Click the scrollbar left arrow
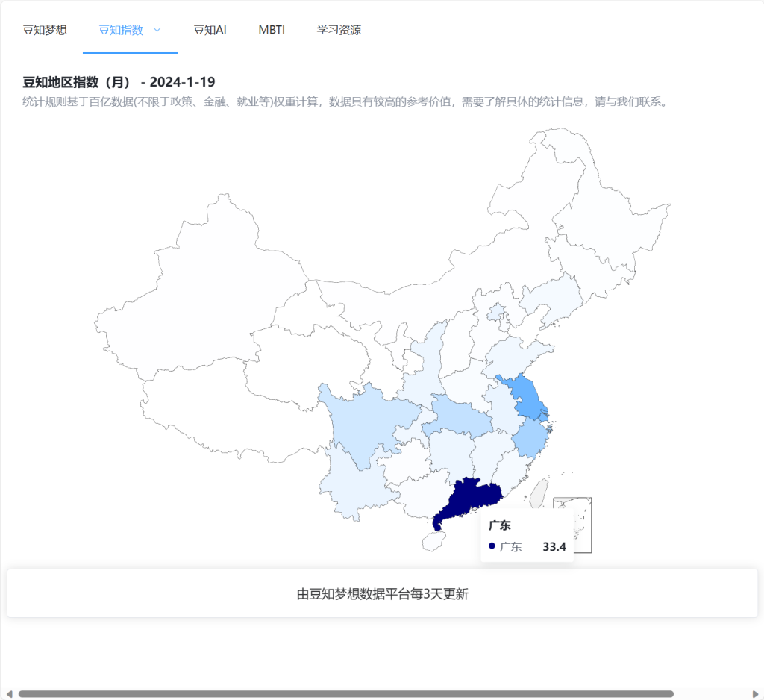Screen dimensions: 764x700 [x=9, y=694]
